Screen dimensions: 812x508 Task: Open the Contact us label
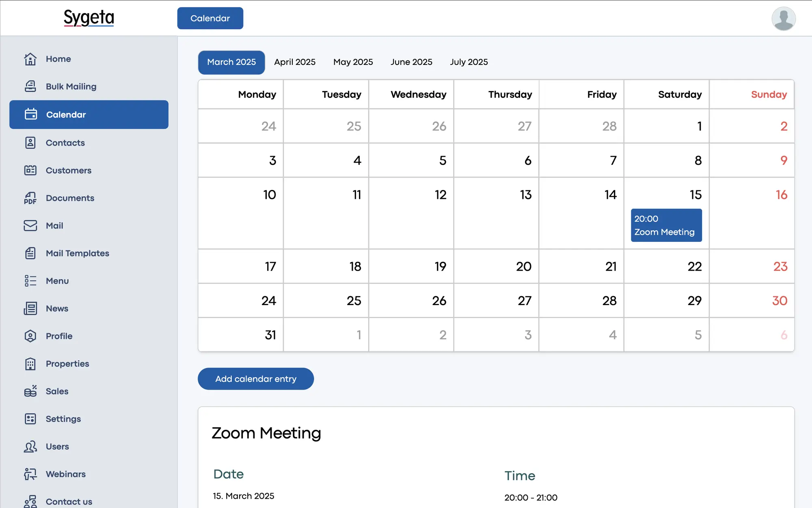(69, 502)
